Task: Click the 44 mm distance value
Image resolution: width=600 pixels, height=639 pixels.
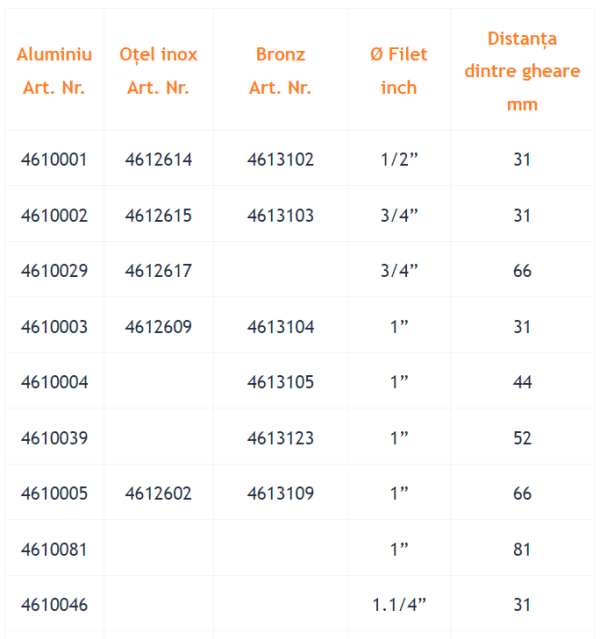Action: [522, 382]
